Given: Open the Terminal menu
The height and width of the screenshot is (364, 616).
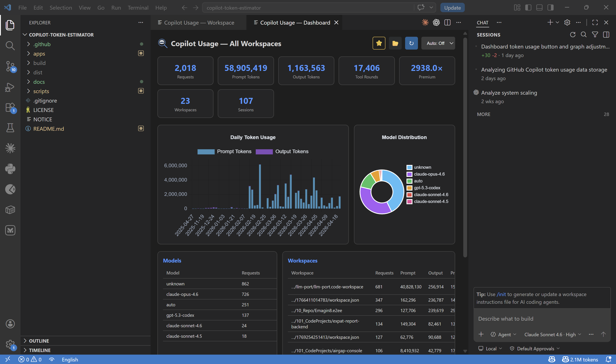Looking at the screenshot, I should pyautogui.click(x=138, y=8).
